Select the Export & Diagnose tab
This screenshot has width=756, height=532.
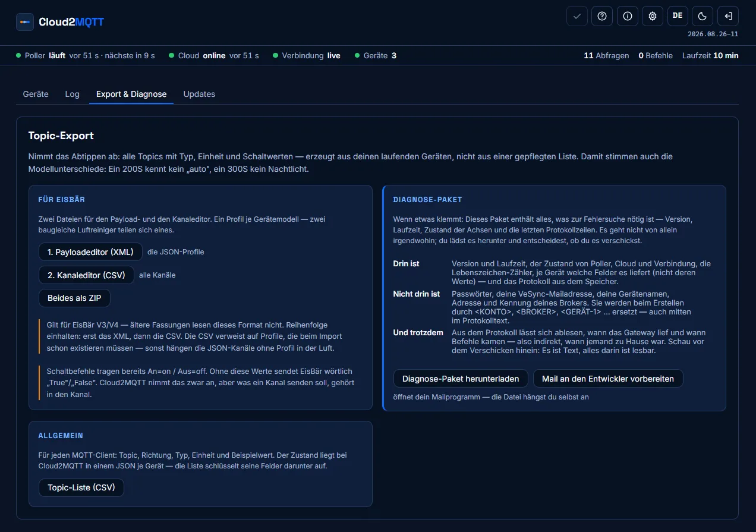tap(131, 94)
